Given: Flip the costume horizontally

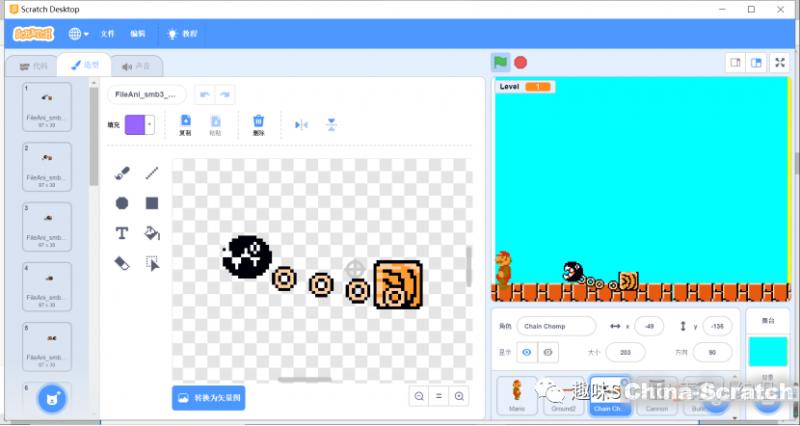Looking at the screenshot, I should (x=301, y=125).
